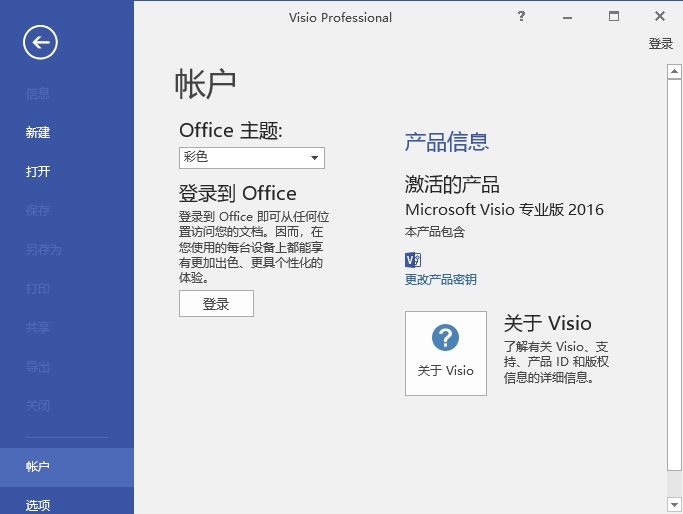Open the 信息 menu item
This screenshot has width=683, height=514.
click(x=37, y=93)
